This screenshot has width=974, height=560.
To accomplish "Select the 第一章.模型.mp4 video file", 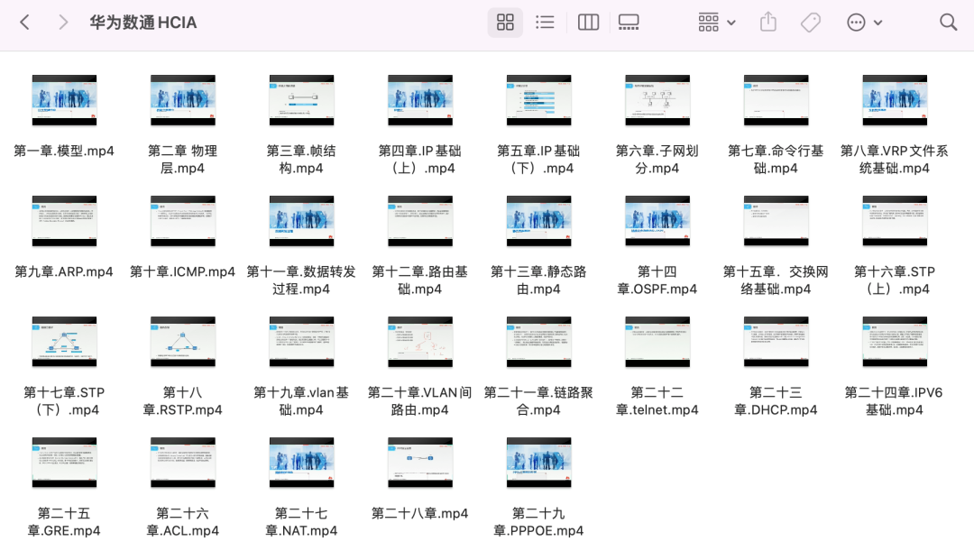I will click(64, 100).
